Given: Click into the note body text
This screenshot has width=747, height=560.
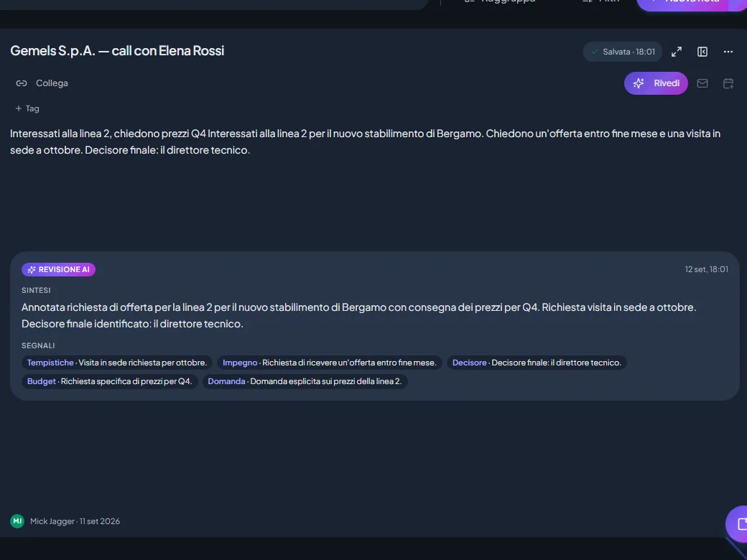Looking at the screenshot, I should (365, 142).
